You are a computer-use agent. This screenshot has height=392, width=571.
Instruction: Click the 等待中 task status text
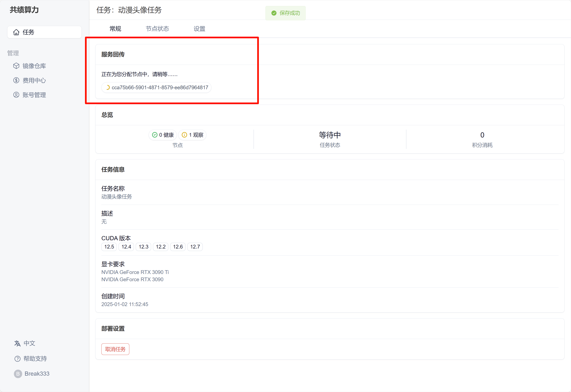click(x=330, y=135)
